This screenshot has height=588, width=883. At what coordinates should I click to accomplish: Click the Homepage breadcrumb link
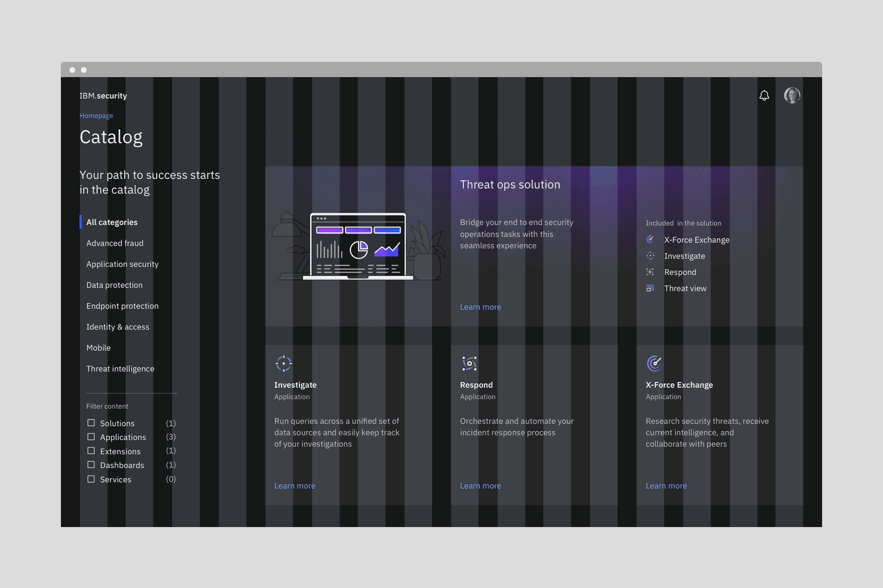coord(96,115)
